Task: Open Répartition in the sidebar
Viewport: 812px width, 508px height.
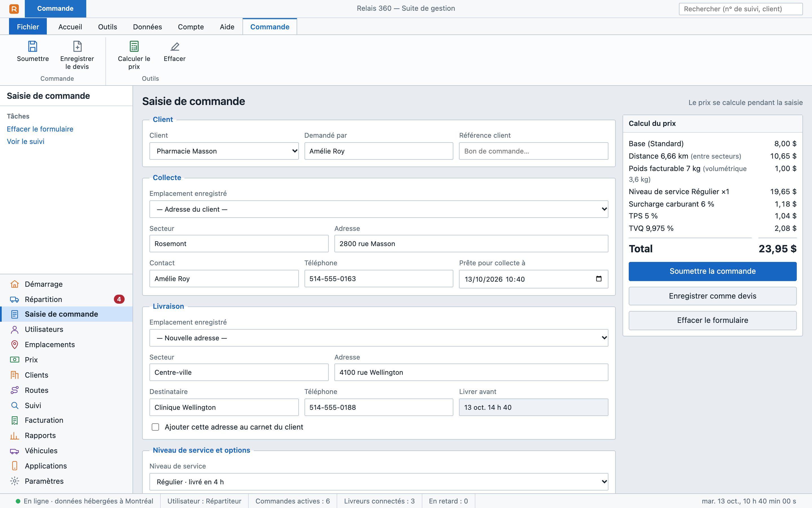Action: tap(67, 299)
